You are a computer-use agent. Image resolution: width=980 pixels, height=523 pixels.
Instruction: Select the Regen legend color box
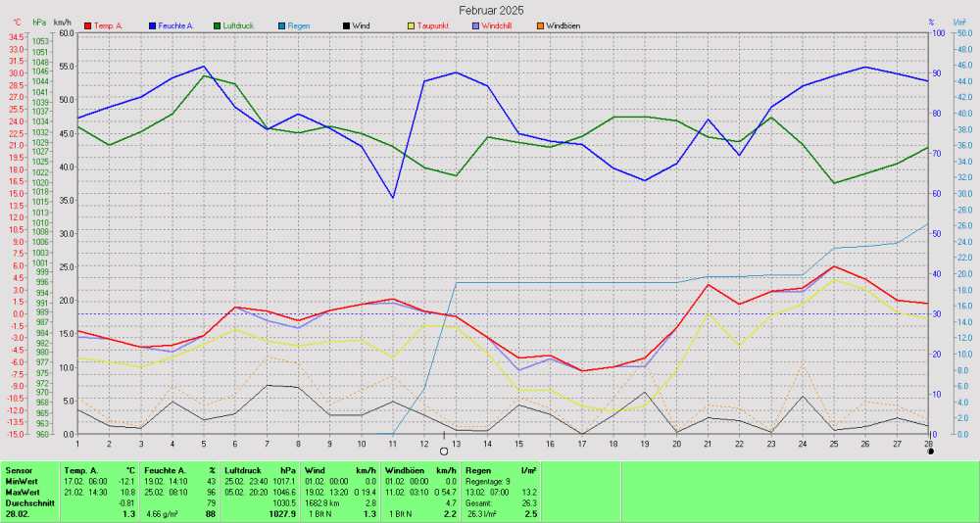281,25
